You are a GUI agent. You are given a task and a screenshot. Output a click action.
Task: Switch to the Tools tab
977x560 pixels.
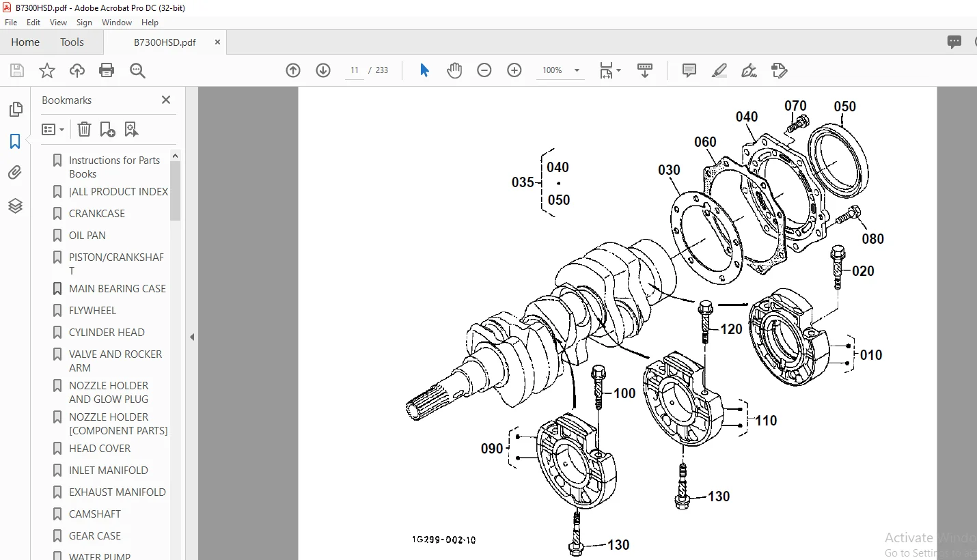(72, 42)
